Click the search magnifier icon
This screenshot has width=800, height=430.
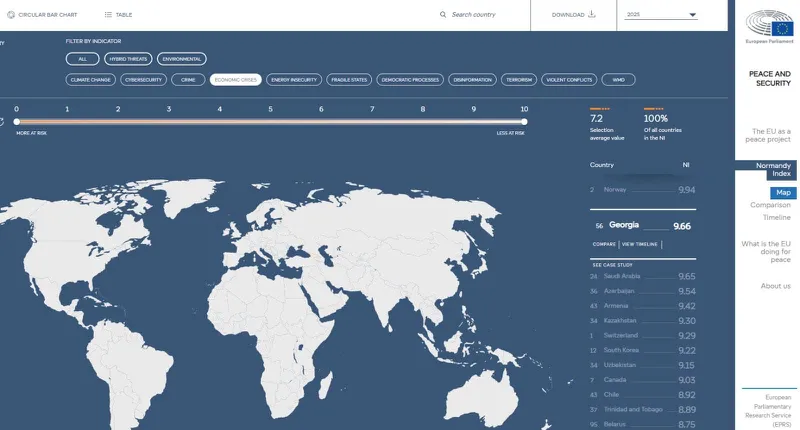click(x=443, y=15)
